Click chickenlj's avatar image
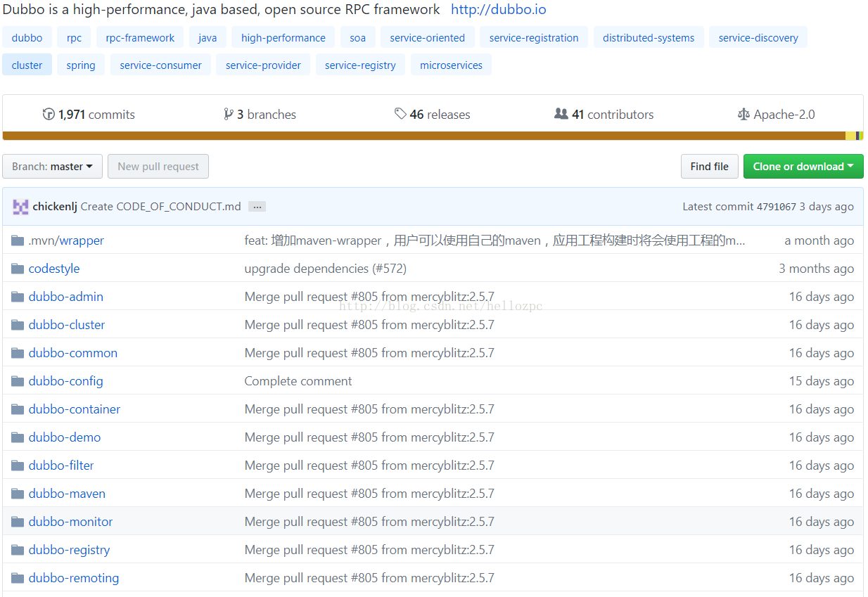 point(20,207)
